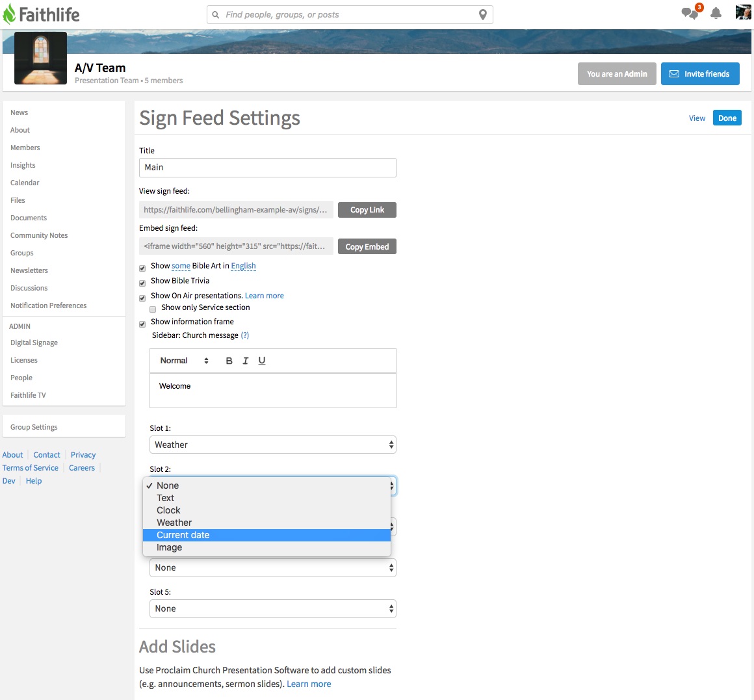Select Text in the Slot 2 list
This screenshot has width=754, height=700.
pos(266,498)
